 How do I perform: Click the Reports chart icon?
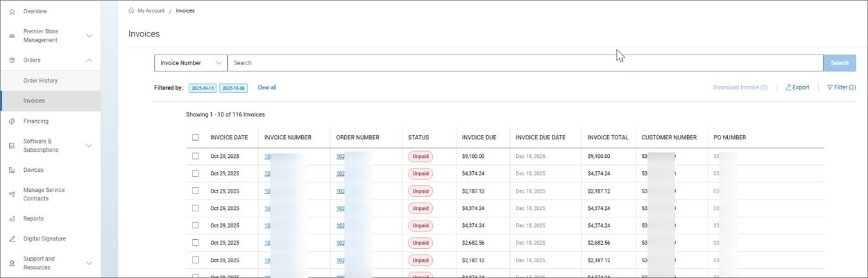(x=12, y=219)
